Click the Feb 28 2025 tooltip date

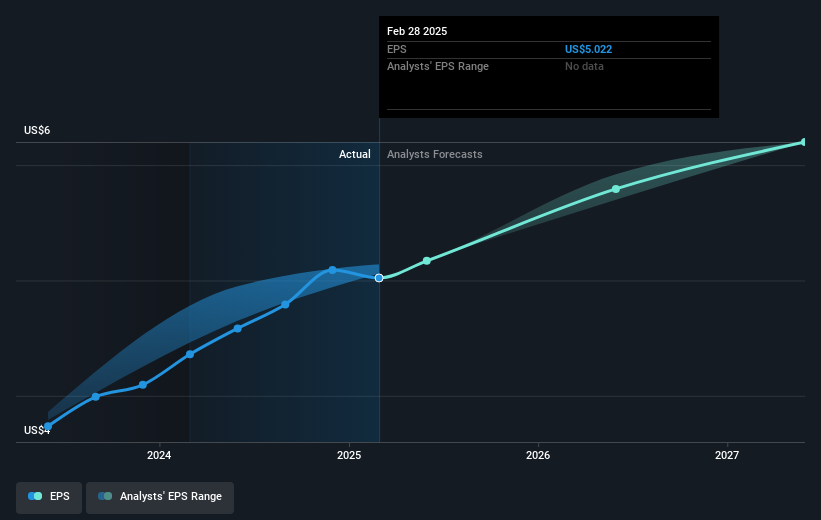click(417, 31)
